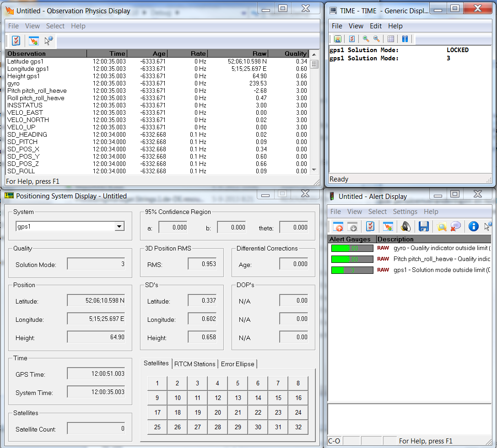The height and width of the screenshot is (448, 497).
Task: Switch to the RTCM Stations tab
Action: pos(194,364)
